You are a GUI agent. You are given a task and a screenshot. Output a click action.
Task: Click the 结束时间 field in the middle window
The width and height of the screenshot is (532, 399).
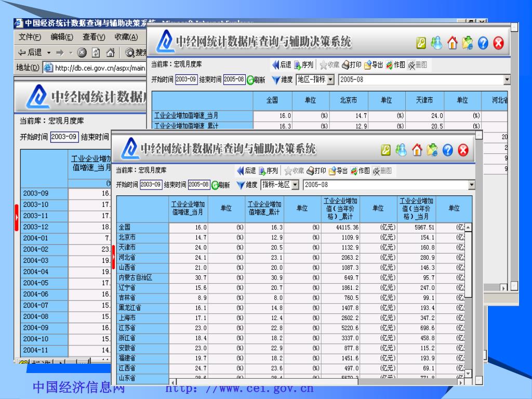[x=234, y=79]
